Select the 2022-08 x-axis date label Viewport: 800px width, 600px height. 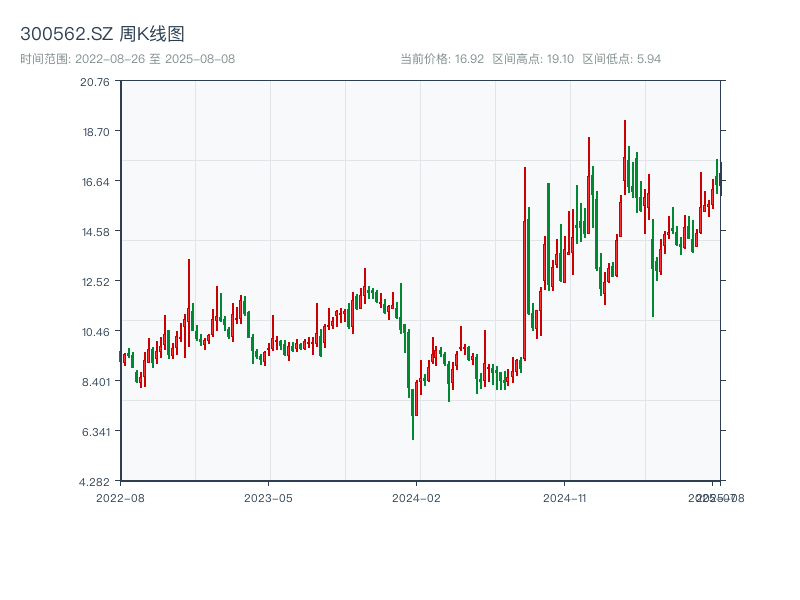120,497
